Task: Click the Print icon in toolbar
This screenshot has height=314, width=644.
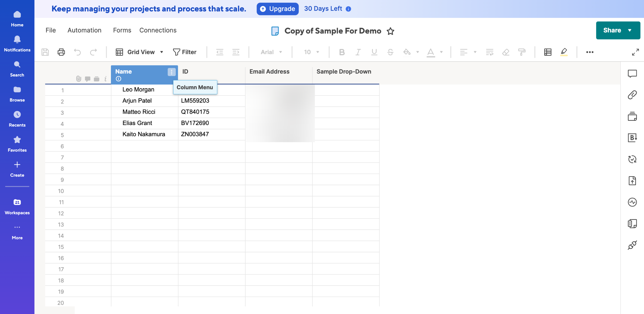Action: coord(61,52)
